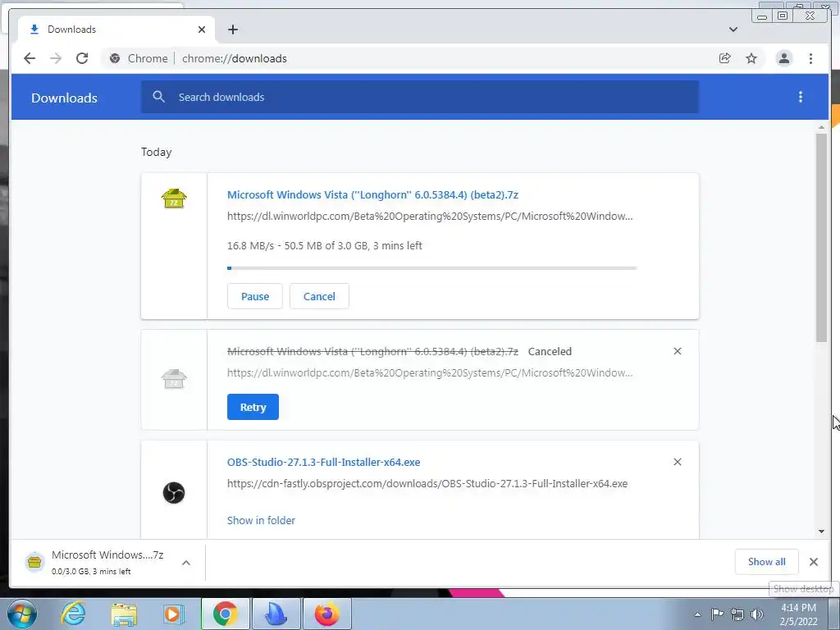Bookmark this tab with the star icon

click(x=751, y=58)
